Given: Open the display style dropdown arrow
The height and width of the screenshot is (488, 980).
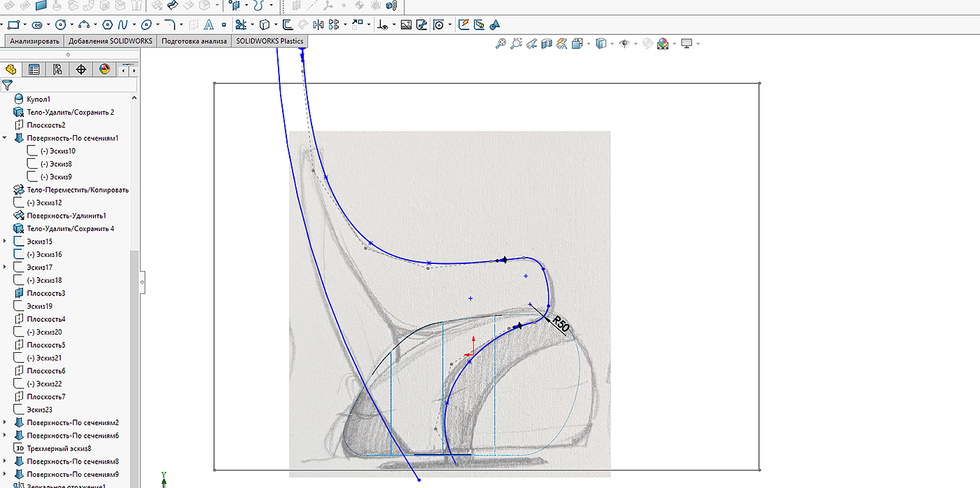Looking at the screenshot, I should pos(612,44).
